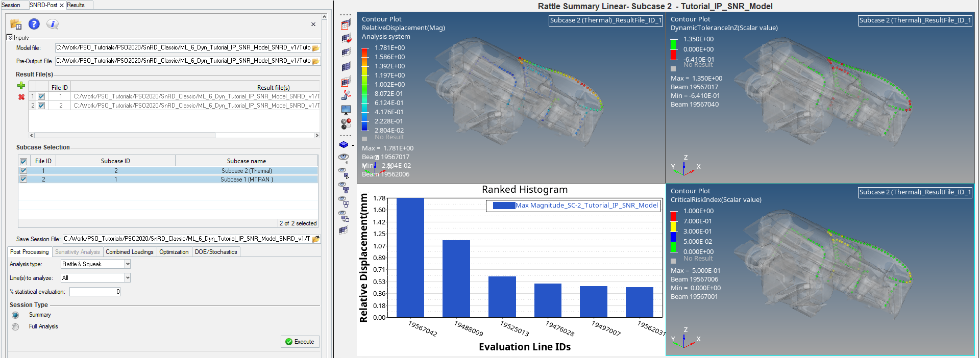Browse for Save Session File location
980x358 pixels.
[x=316, y=239]
